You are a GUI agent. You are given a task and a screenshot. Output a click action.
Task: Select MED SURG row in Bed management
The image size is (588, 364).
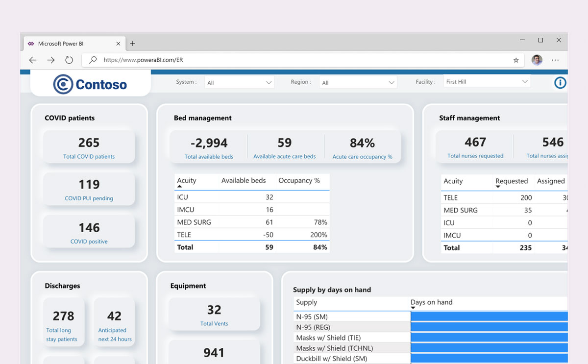point(252,222)
